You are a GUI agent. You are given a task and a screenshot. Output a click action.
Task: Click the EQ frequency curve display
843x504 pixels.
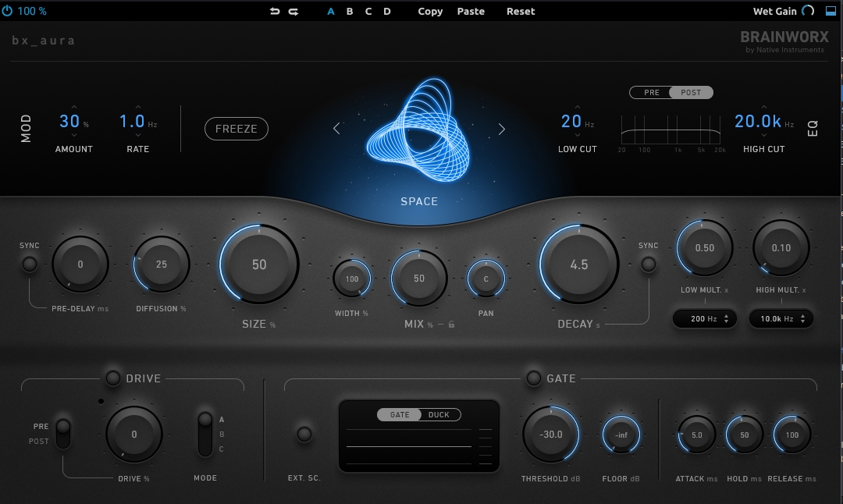tap(670, 130)
